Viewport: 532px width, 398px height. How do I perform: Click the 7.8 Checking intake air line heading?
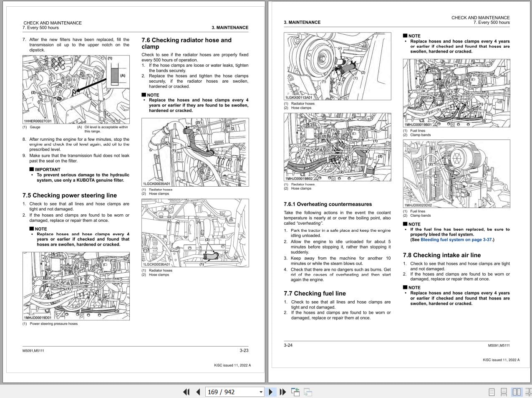[x=442, y=255]
